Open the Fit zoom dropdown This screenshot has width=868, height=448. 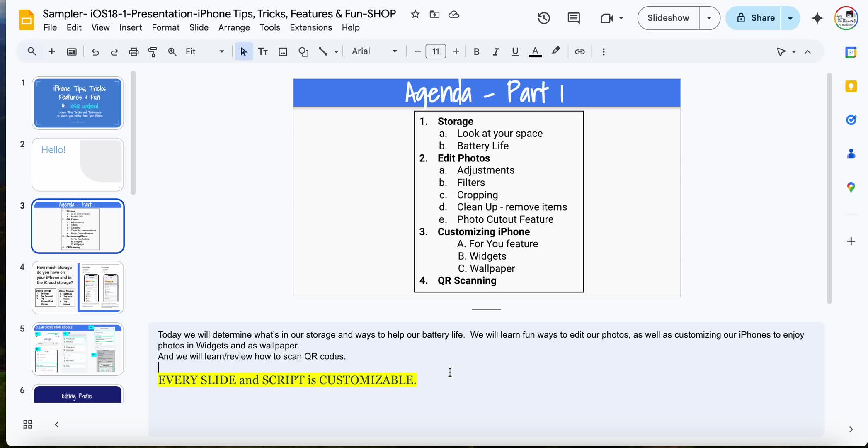coord(204,51)
